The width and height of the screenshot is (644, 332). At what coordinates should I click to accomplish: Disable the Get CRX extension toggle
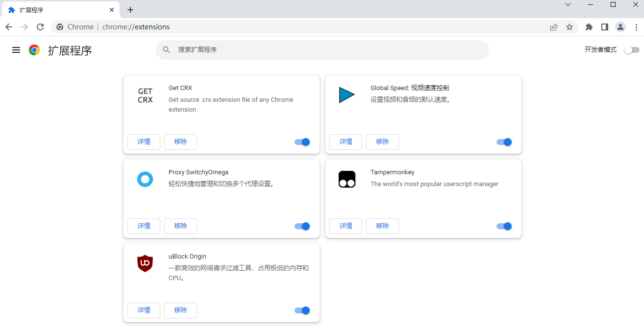click(302, 142)
